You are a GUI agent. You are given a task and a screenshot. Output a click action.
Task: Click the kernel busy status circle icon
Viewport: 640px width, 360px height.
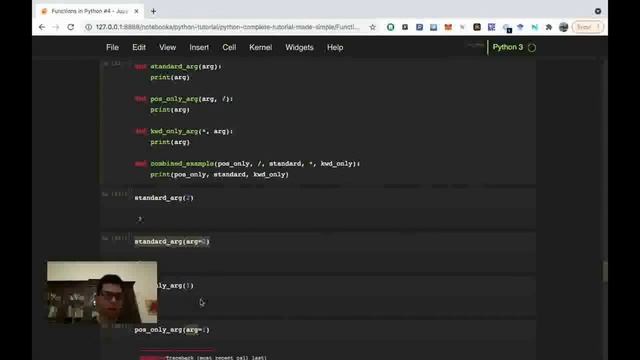532,48
